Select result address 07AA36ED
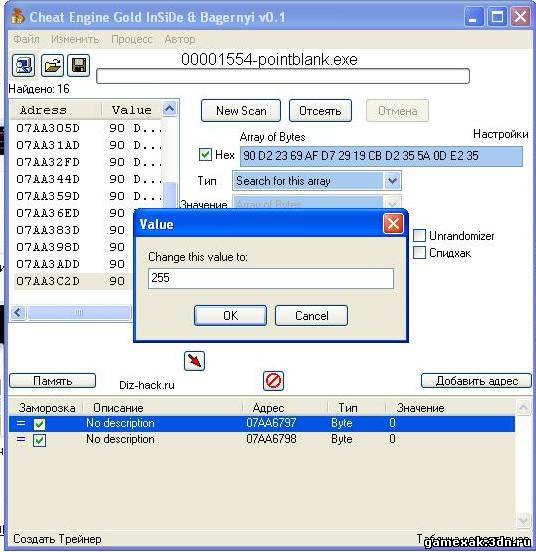 point(48,213)
